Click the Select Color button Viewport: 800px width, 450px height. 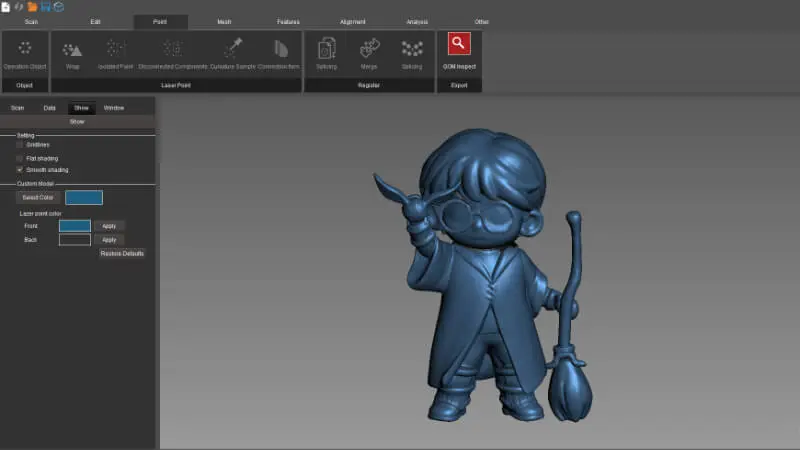[38, 197]
